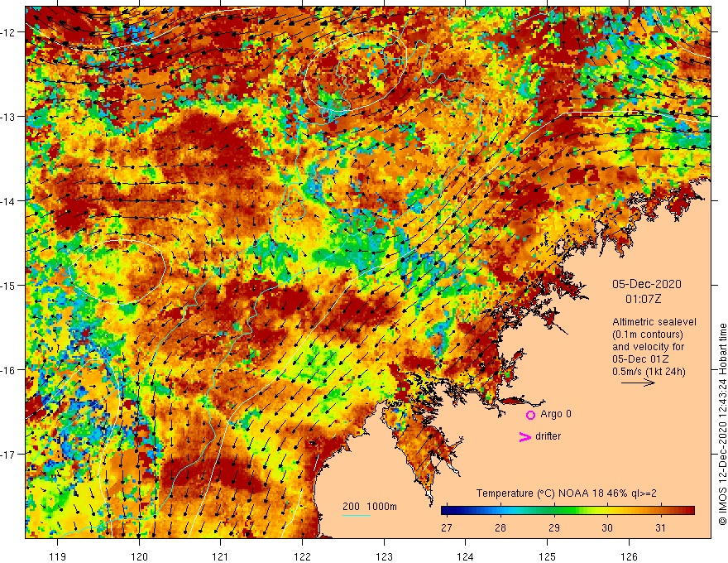Click the magenta drifter arrowhead legend symbol
Image resolution: width=728 pixels, height=563 pixels.
(524, 436)
